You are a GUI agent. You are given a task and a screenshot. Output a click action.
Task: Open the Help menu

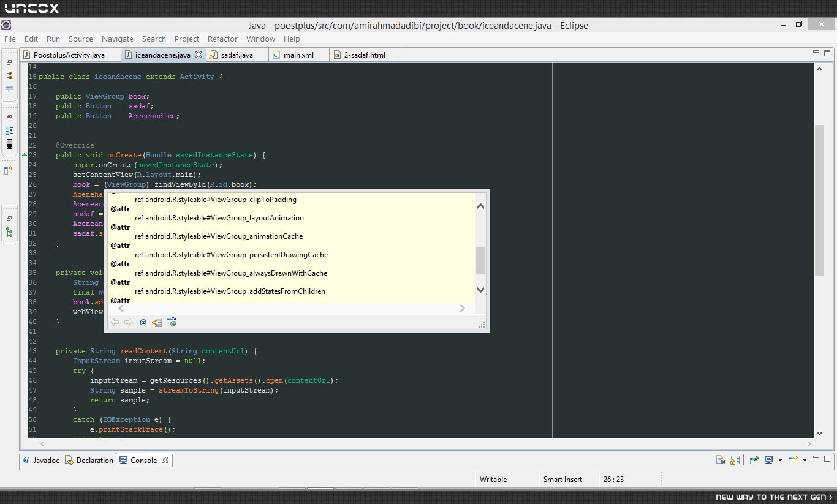tap(292, 39)
